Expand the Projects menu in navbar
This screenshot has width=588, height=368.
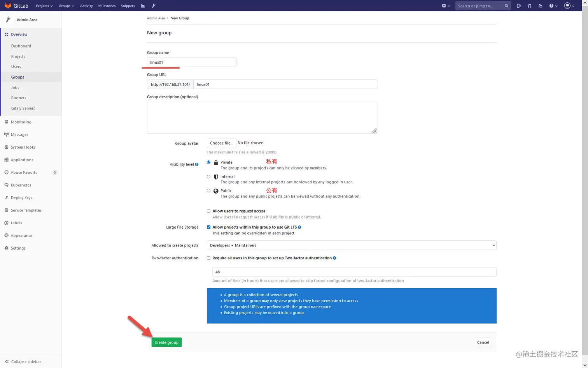tap(44, 6)
